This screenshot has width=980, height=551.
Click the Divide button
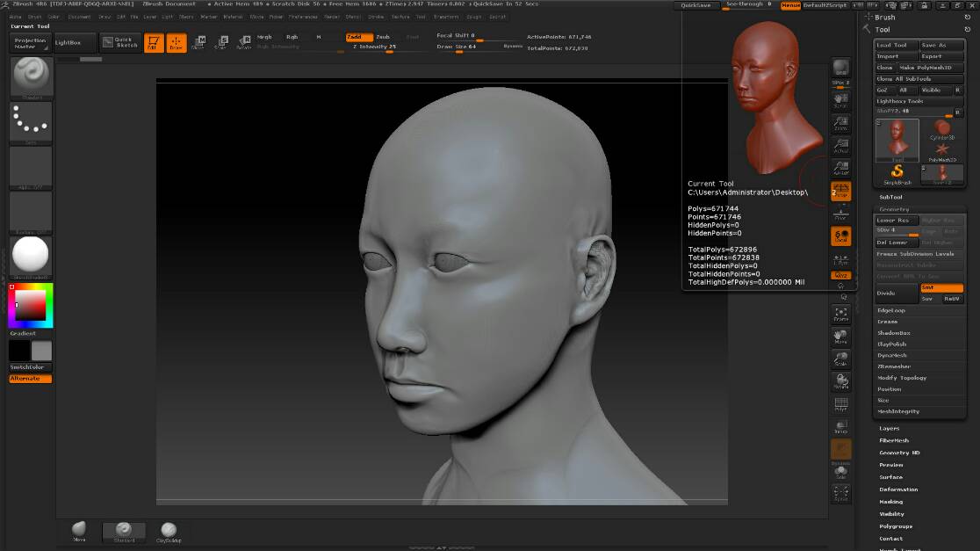point(896,294)
